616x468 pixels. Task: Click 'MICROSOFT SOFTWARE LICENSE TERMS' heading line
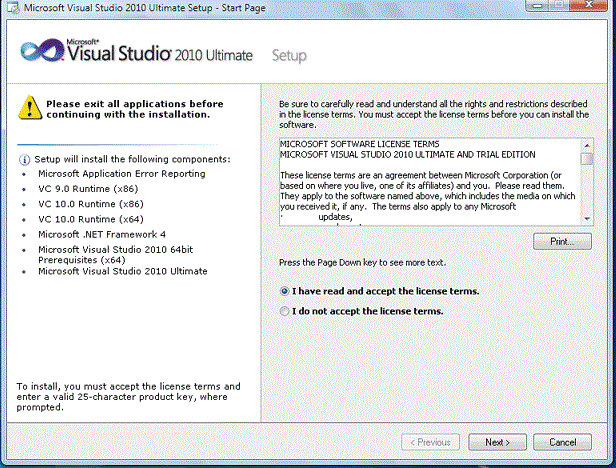(x=359, y=144)
